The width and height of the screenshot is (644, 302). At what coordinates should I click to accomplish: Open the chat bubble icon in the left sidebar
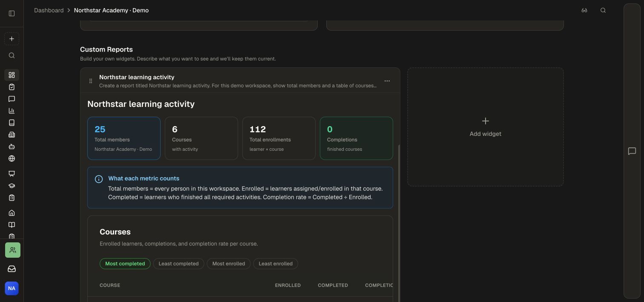pyautogui.click(x=11, y=99)
